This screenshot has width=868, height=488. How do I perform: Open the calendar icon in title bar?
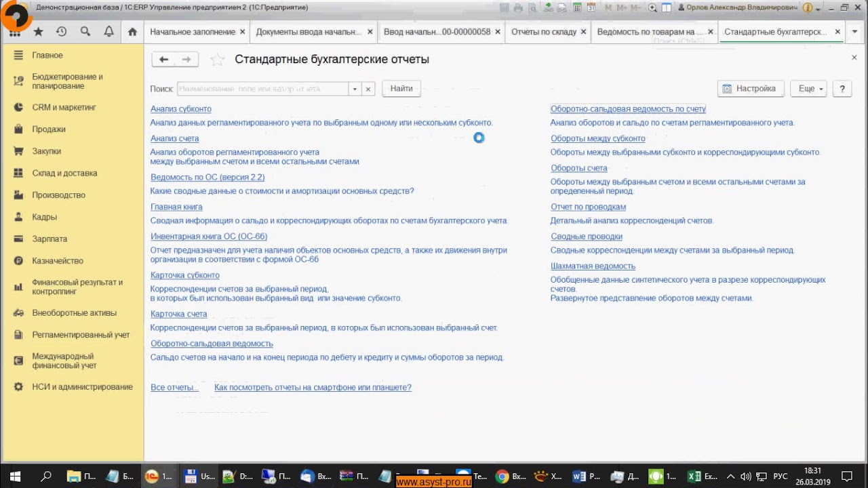[591, 7]
